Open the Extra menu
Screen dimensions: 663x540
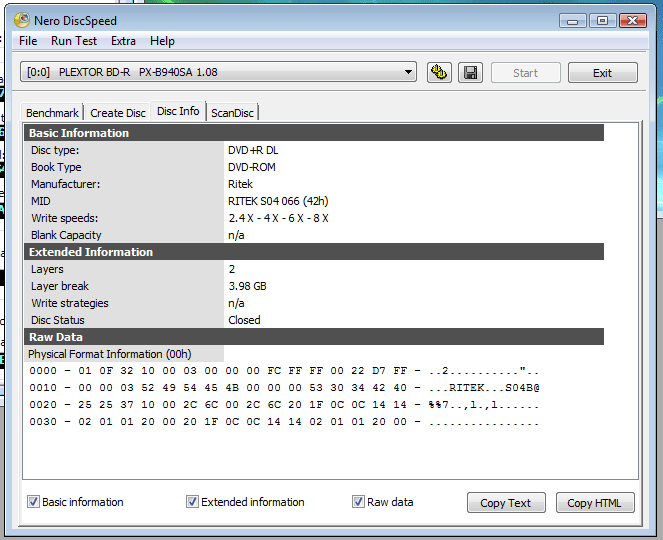(x=124, y=41)
